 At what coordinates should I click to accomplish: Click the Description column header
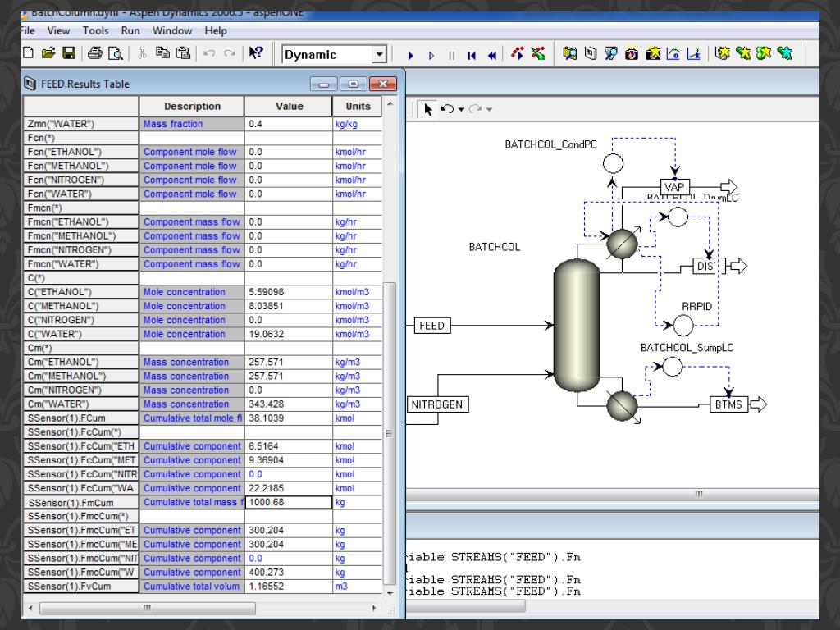point(192,106)
